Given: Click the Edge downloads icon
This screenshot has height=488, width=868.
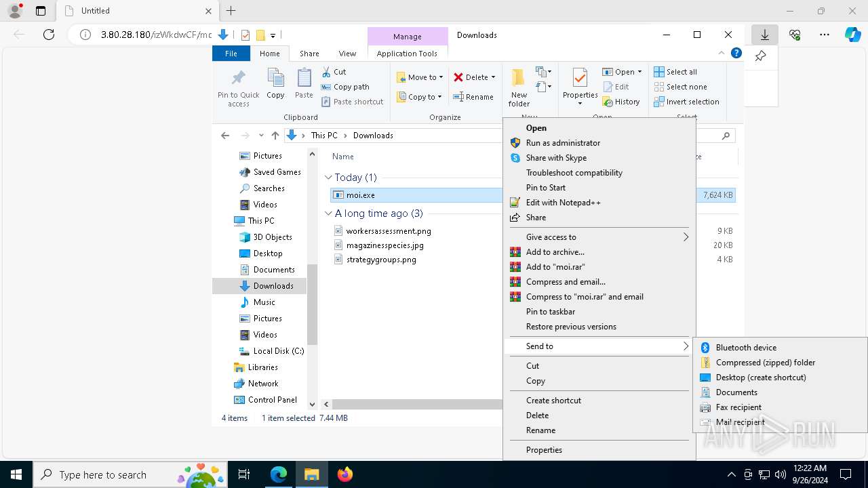Looking at the screenshot, I should [764, 35].
